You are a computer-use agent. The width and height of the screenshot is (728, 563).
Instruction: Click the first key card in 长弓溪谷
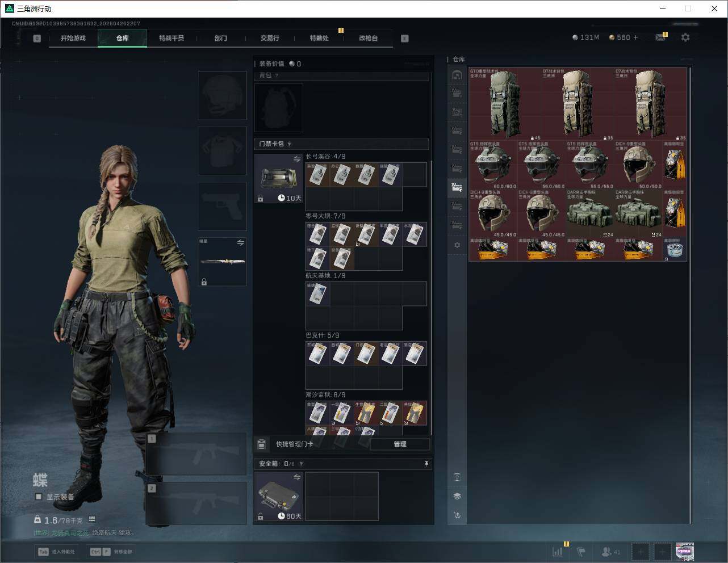click(318, 175)
